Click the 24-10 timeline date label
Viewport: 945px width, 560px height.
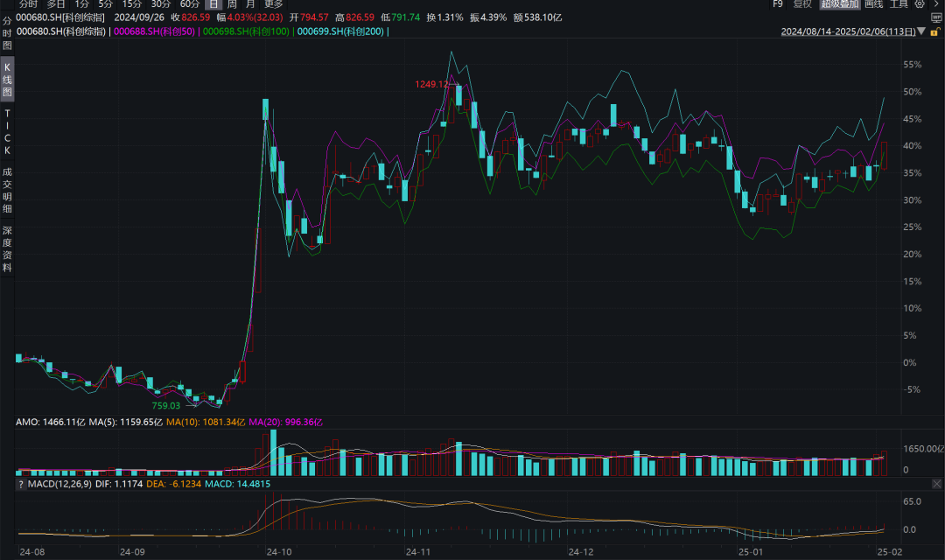point(279,551)
